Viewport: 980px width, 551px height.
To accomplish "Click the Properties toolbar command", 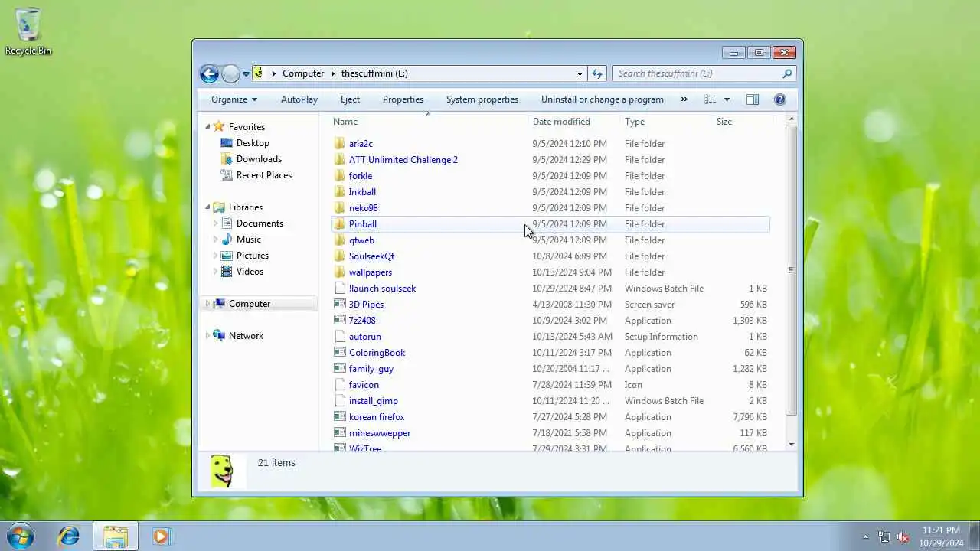I will (403, 99).
